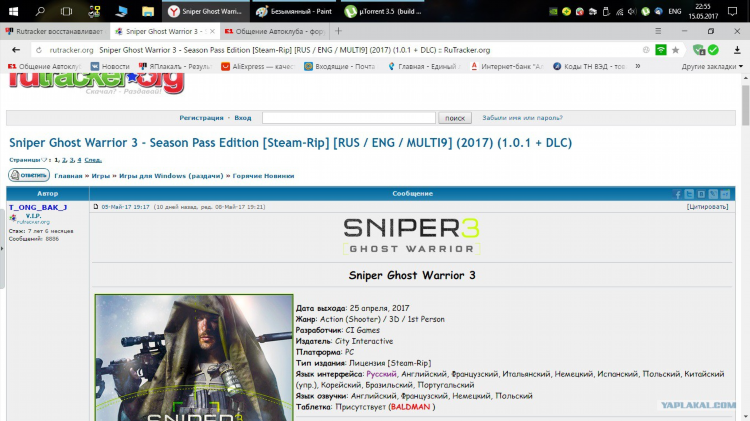
Task: Share post on Twitter icon
Action: pyautogui.click(x=689, y=194)
